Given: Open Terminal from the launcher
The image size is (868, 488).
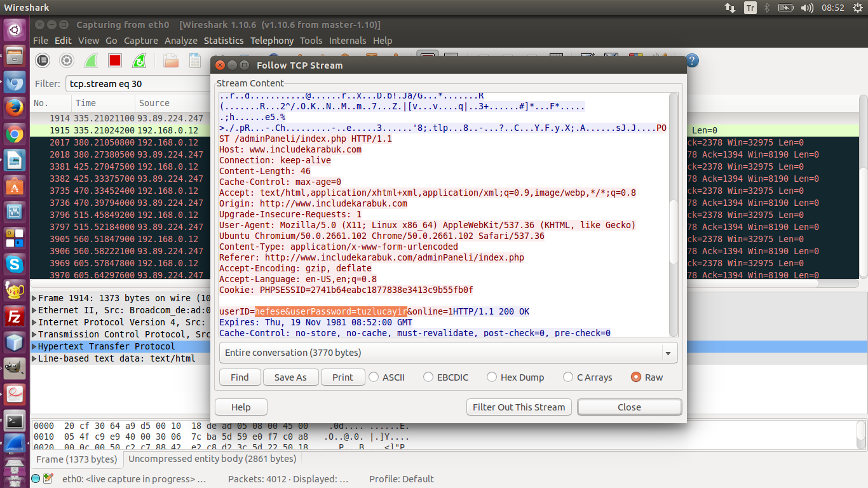Looking at the screenshot, I should click(15, 420).
